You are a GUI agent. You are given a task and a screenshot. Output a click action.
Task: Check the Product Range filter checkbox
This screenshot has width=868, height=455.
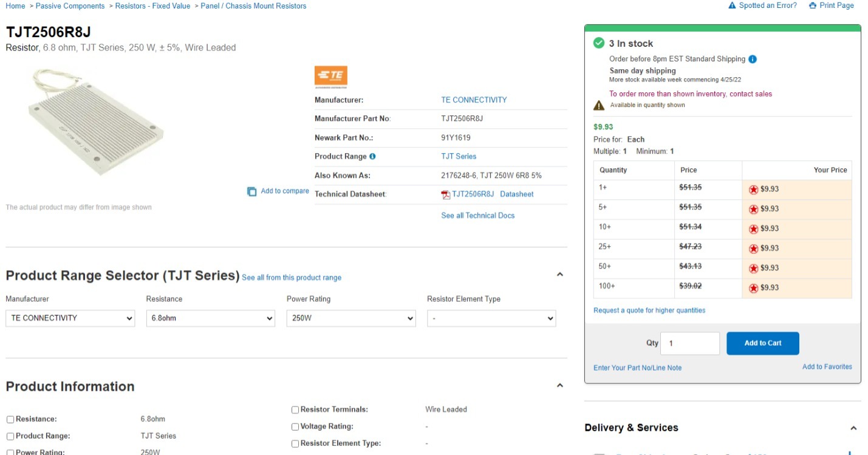pos(10,436)
